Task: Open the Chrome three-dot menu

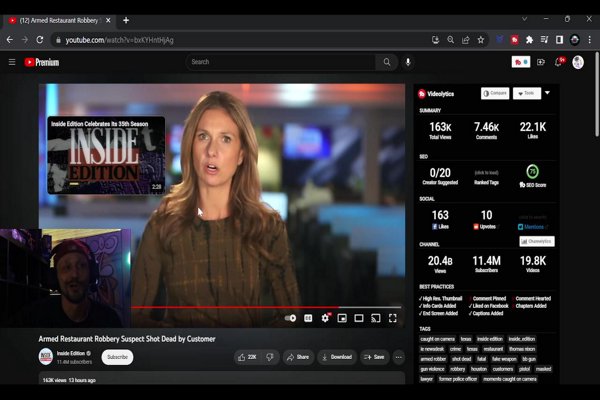Action: click(x=590, y=40)
